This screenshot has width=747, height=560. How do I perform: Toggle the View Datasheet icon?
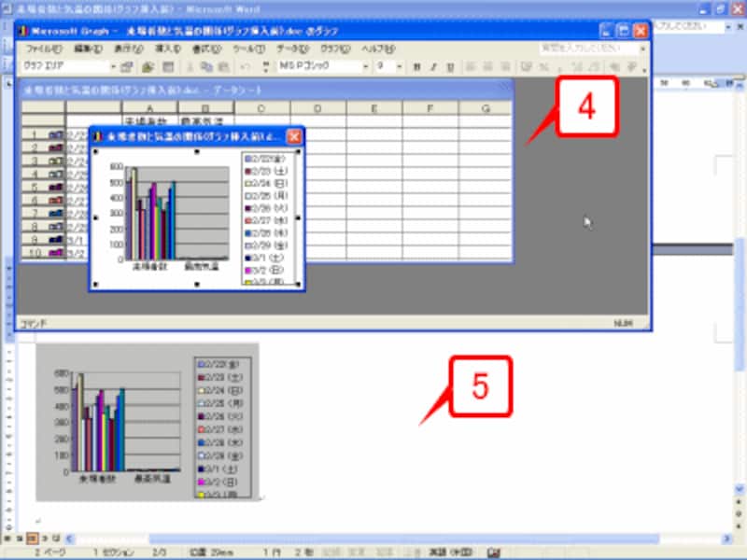(168, 67)
